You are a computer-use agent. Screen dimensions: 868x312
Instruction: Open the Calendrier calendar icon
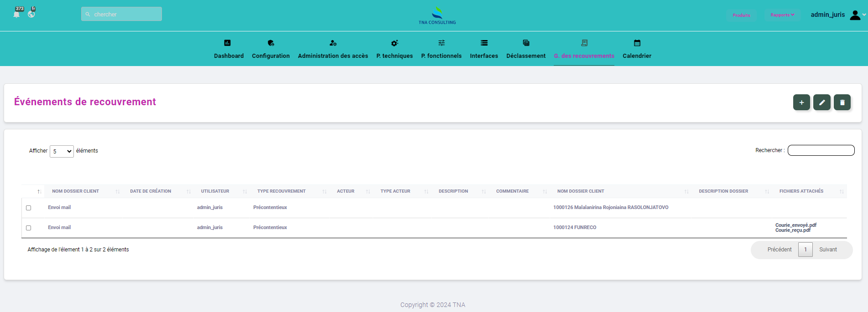(637, 43)
